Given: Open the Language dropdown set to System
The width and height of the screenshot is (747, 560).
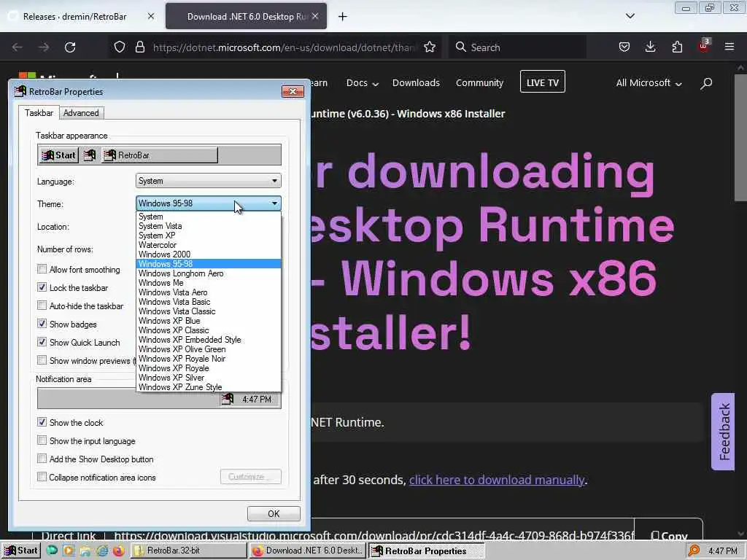Looking at the screenshot, I should tap(208, 181).
